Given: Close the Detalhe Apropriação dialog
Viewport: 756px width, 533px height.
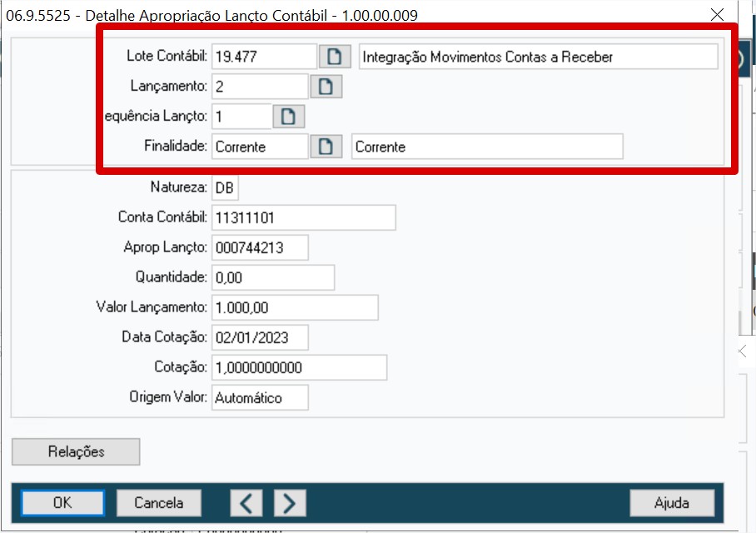Looking at the screenshot, I should [717, 14].
